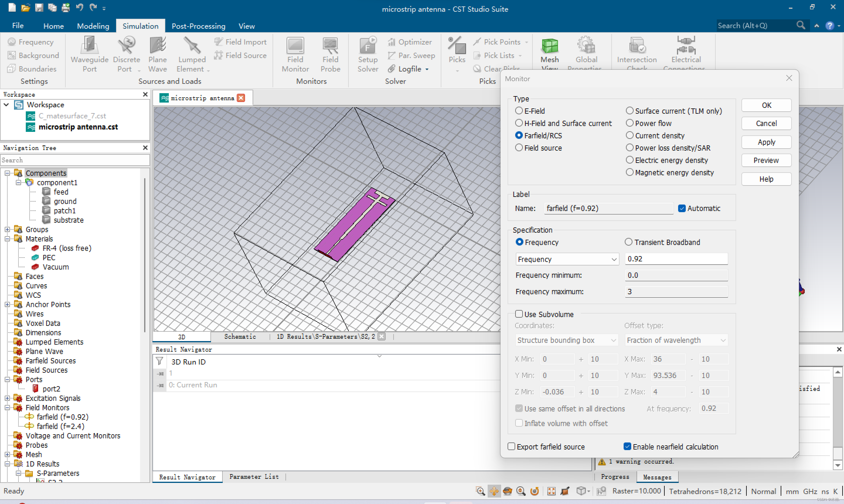Viewport: 844px width, 504px height.
Task: Switch to the Post-Processing ribbon tab
Action: coord(198,26)
